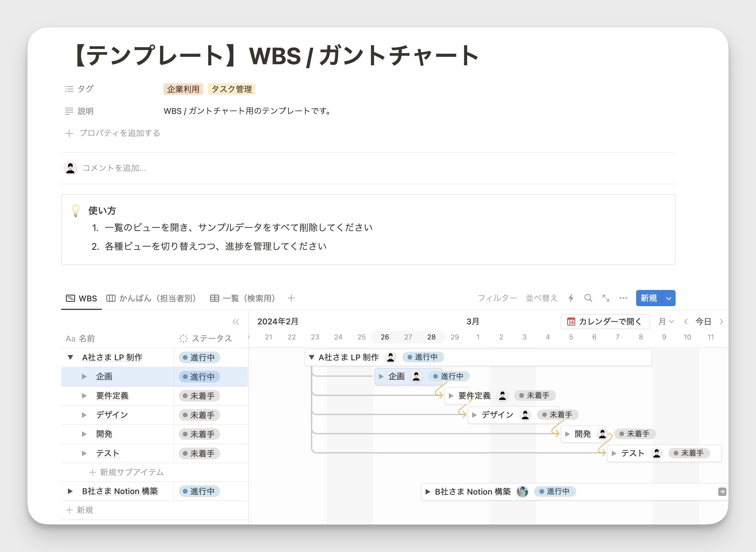756x552 pixels.
Task: Collapse A社さま LP 制作 row in table
Action: pyautogui.click(x=70, y=357)
